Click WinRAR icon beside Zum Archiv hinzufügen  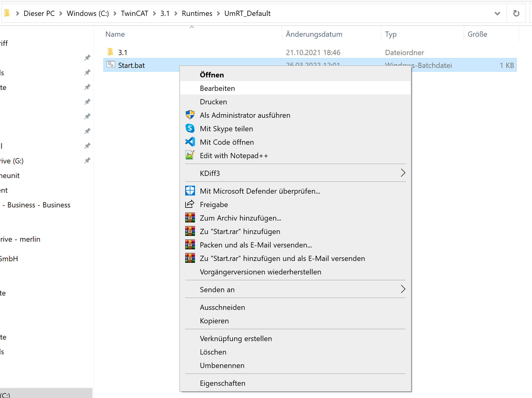[190, 218]
